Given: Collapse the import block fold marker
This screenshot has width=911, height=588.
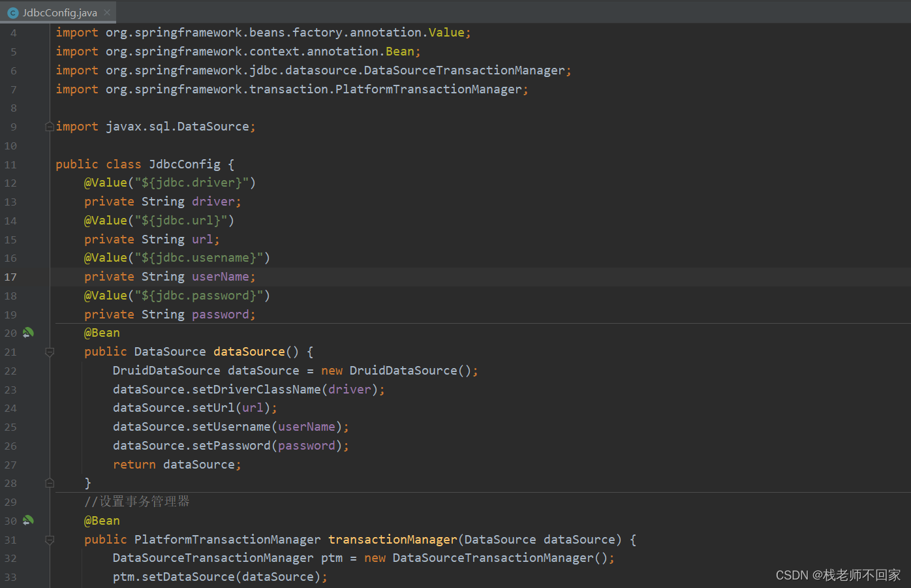Looking at the screenshot, I should click(50, 127).
